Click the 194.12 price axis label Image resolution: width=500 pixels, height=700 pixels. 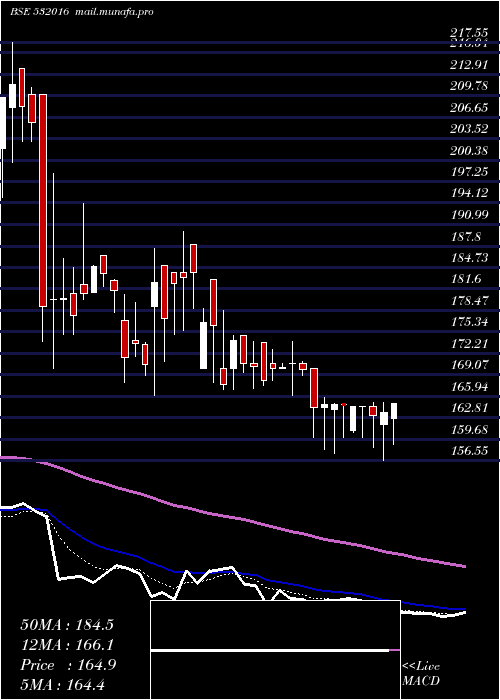click(x=468, y=193)
